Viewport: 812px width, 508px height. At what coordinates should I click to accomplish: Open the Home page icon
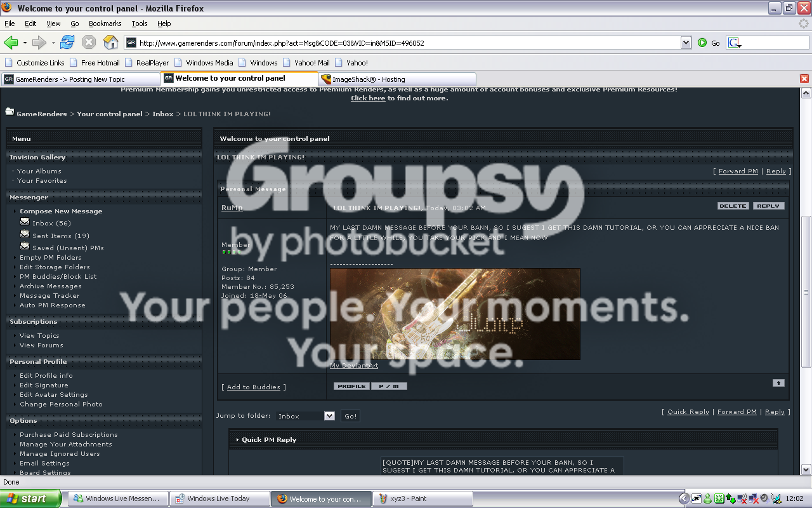[x=111, y=43]
